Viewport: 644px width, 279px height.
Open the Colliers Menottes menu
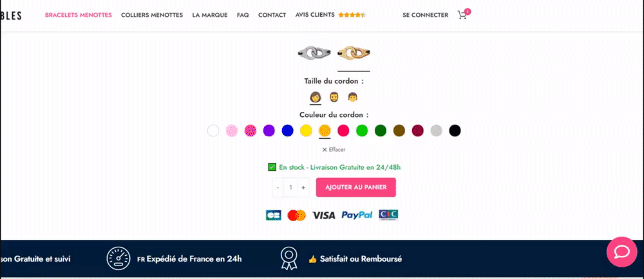point(152,15)
